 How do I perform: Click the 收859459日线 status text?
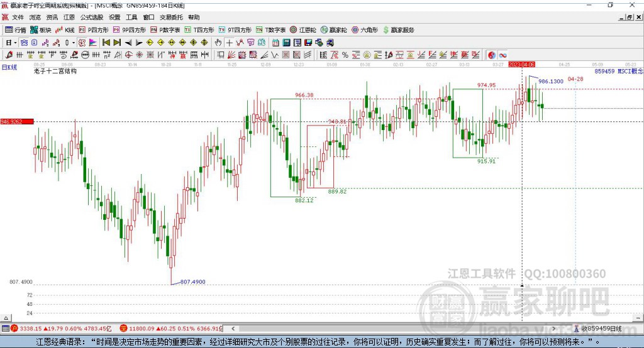tap(601, 329)
